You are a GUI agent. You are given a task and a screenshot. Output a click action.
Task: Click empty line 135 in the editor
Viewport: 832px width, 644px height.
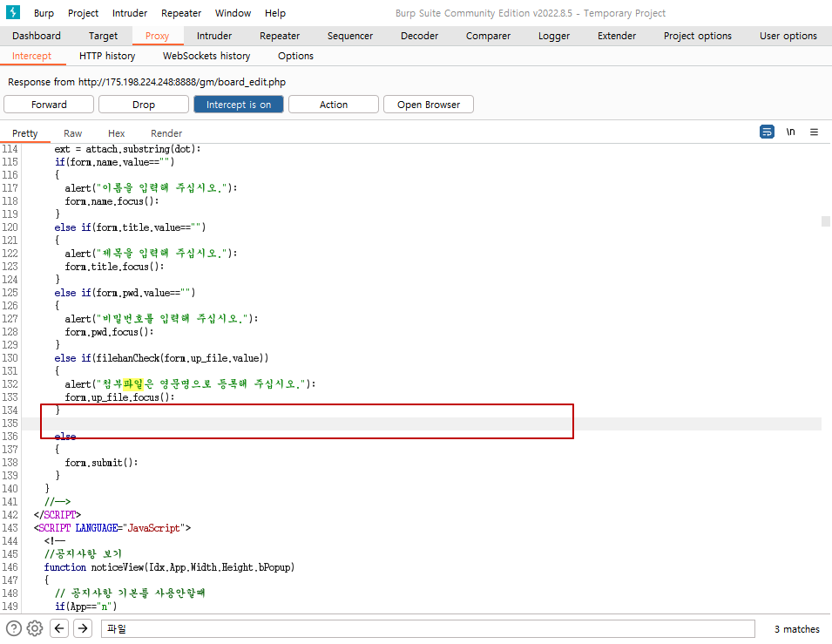click(422, 424)
